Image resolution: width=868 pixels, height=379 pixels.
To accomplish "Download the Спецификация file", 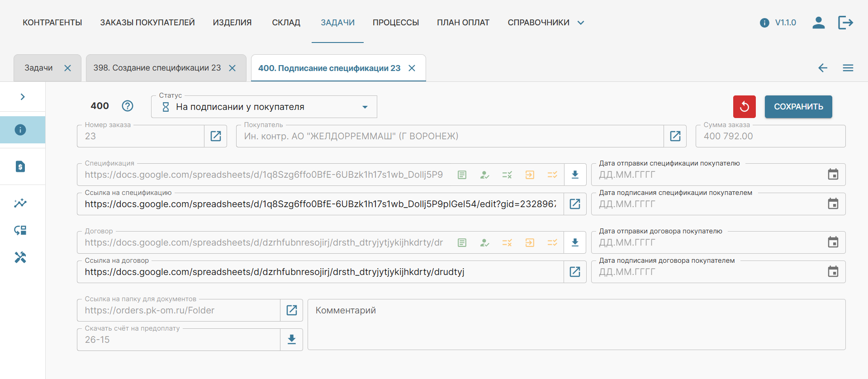I will (x=575, y=175).
